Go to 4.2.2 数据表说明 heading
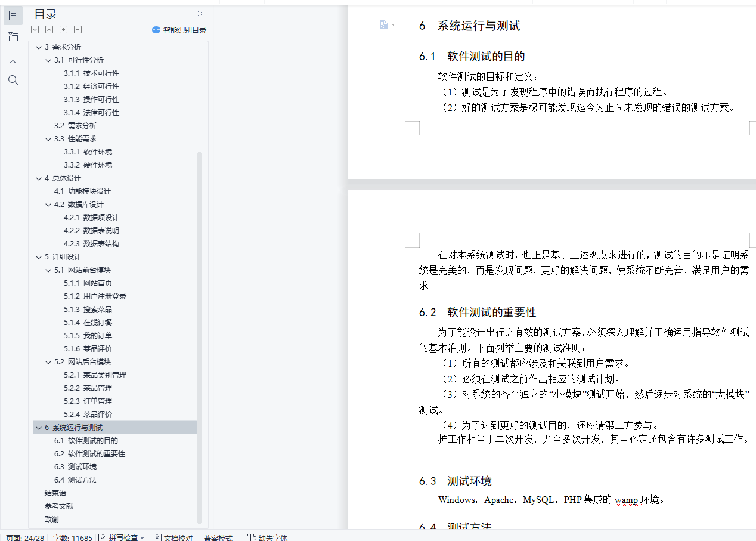 [91, 231]
